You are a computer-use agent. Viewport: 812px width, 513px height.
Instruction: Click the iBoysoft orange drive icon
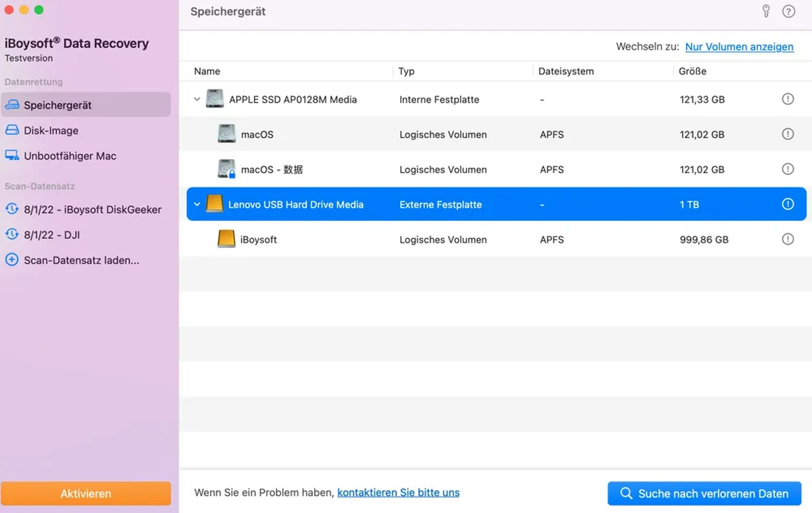coord(226,239)
